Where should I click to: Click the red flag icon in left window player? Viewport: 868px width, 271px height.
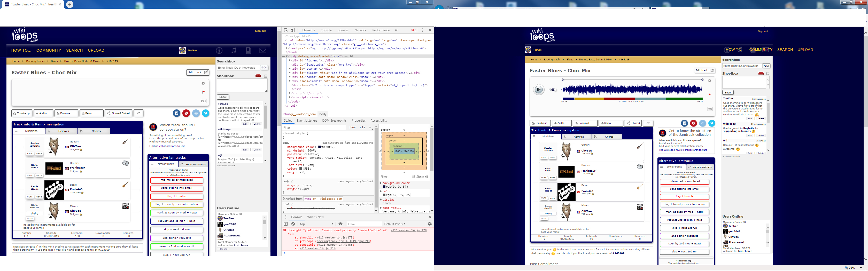[203, 92]
